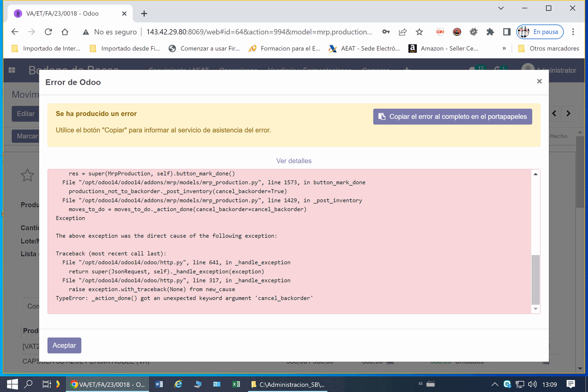The image size is (588, 392).
Task: Click the copy-error clipboard button
Action: tap(452, 117)
